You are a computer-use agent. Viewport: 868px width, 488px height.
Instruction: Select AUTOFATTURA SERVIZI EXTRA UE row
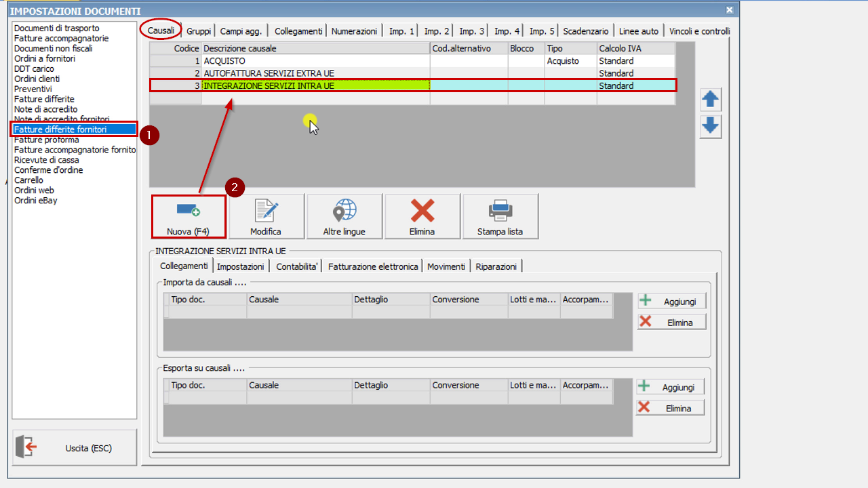[x=412, y=73]
